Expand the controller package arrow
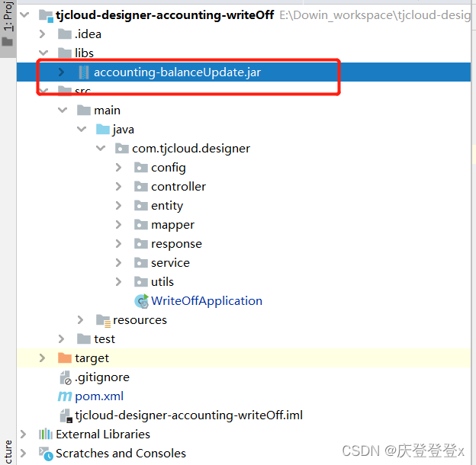Viewport: 476px width, 465px height. coord(119,187)
